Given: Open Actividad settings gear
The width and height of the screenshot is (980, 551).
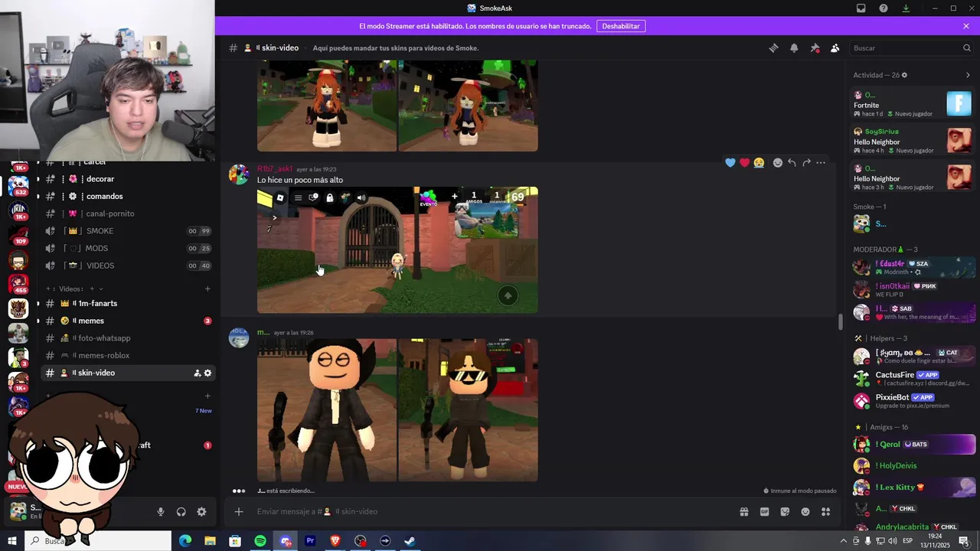Looking at the screenshot, I should (x=904, y=75).
